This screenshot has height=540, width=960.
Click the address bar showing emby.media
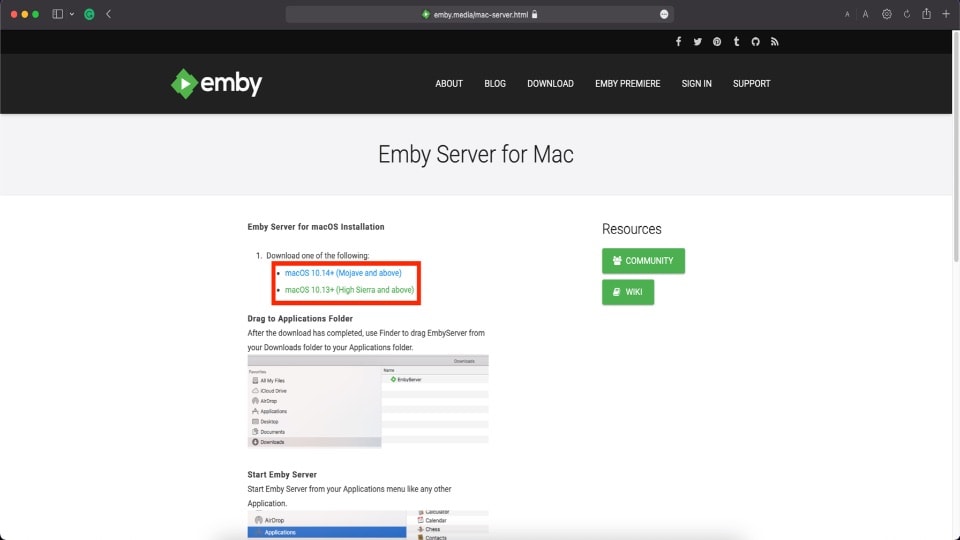click(479, 14)
